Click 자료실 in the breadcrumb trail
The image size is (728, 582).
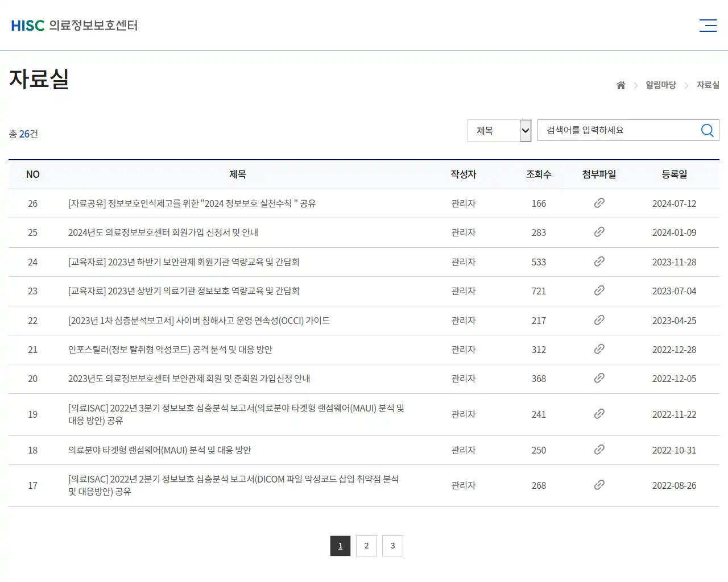pyautogui.click(x=708, y=85)
